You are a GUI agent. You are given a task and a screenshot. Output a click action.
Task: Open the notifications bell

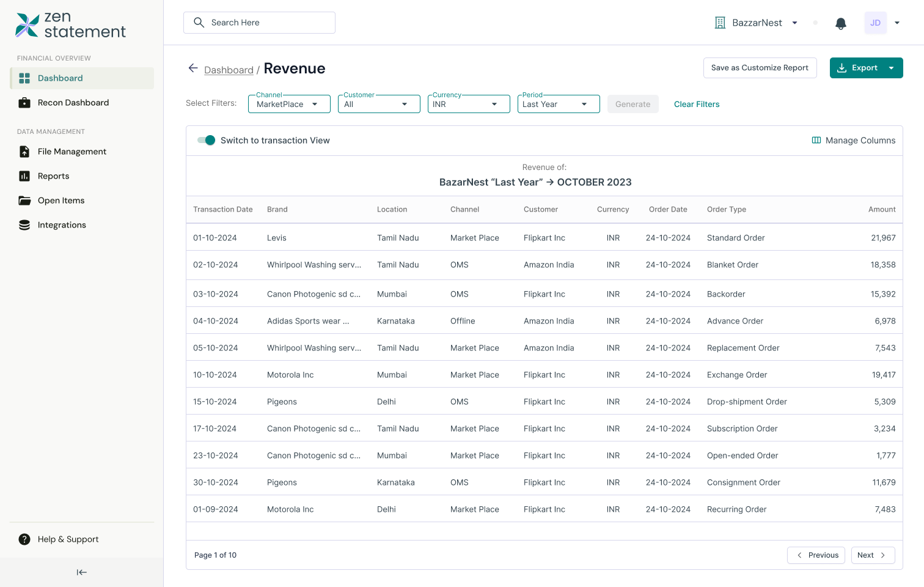(841, 23)
